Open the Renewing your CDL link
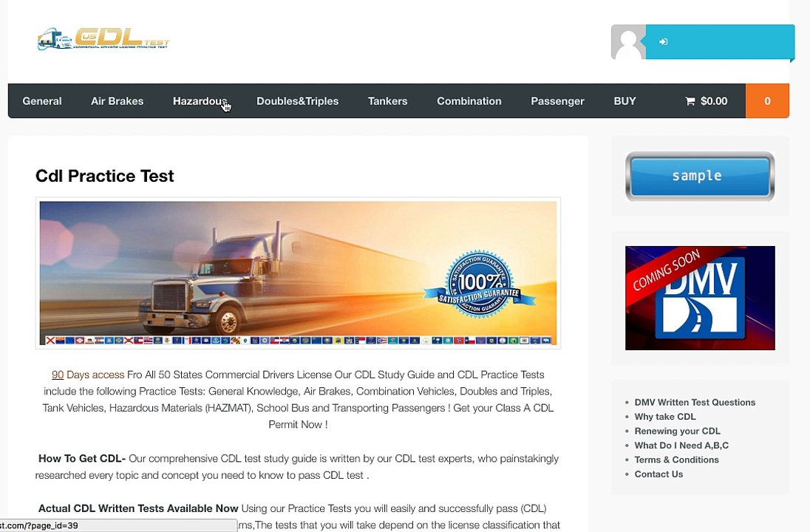 [677, 432]
